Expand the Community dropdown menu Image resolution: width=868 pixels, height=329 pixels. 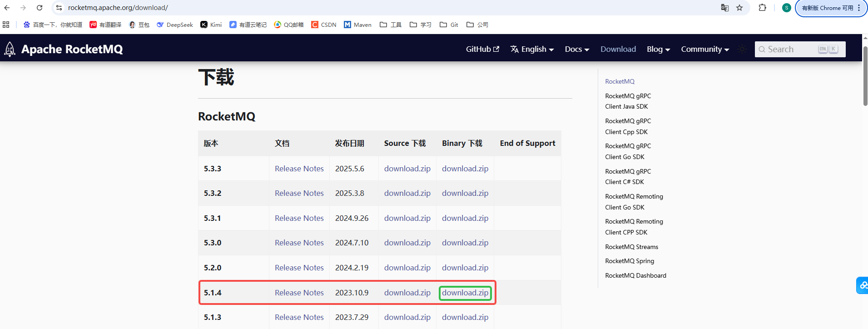click(705, 49)
